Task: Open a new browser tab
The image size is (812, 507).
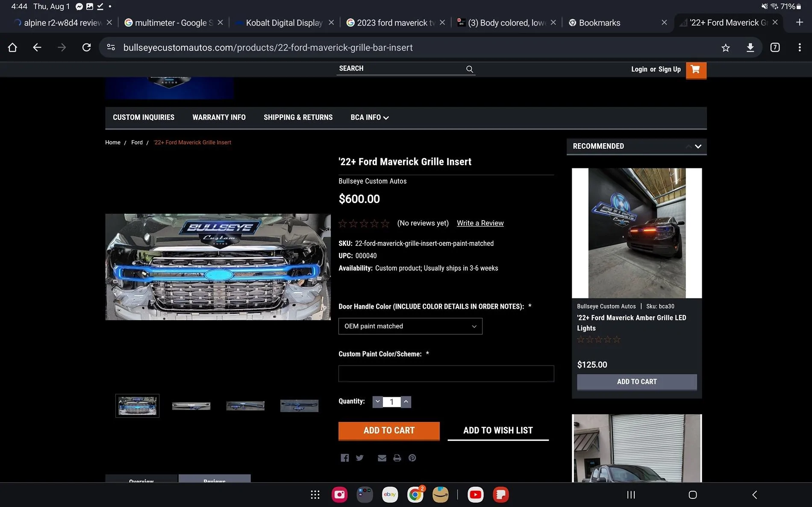Action: click(x=800, y=22)
